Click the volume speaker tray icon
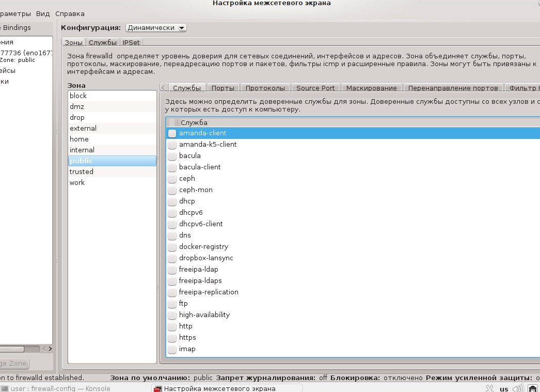Viewport: 540px width, 392px height. pyautogui.click(x=518, y=388)
